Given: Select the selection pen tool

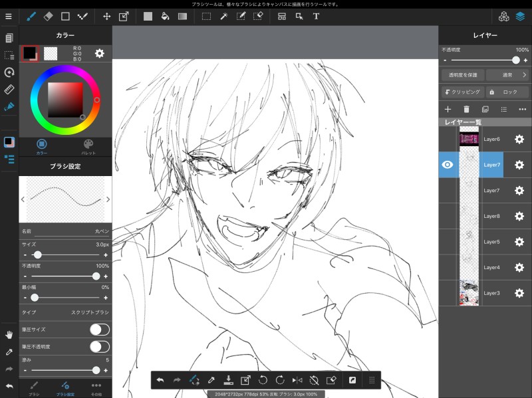Looking at the screenshot, I should [x=241, y=16].
